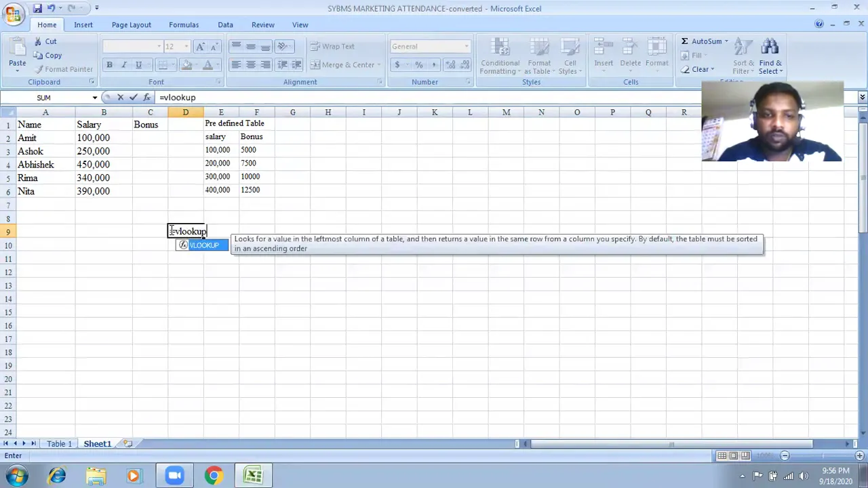Click the Increase Font Size icon

pos(200,46)
